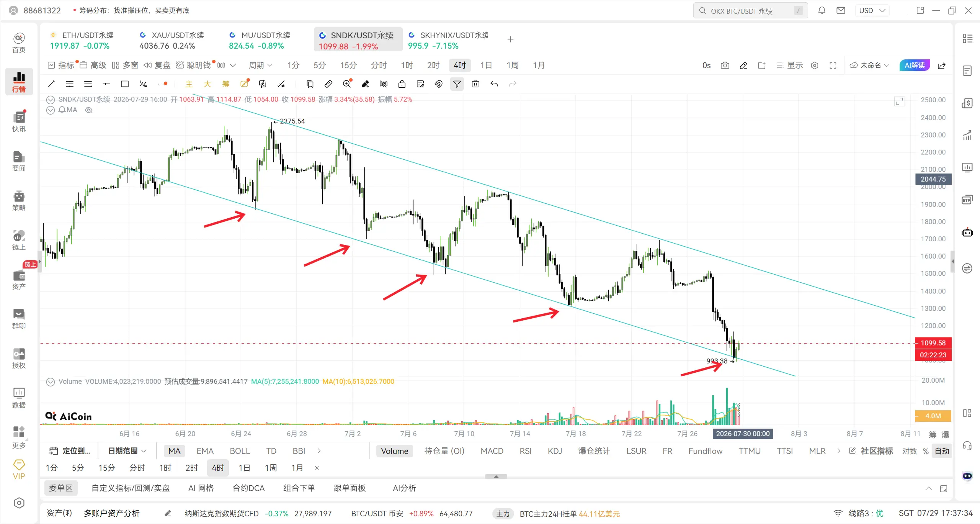Take a chart screenshot with camera icon
The image size is (980, 524).
[725, 65]
